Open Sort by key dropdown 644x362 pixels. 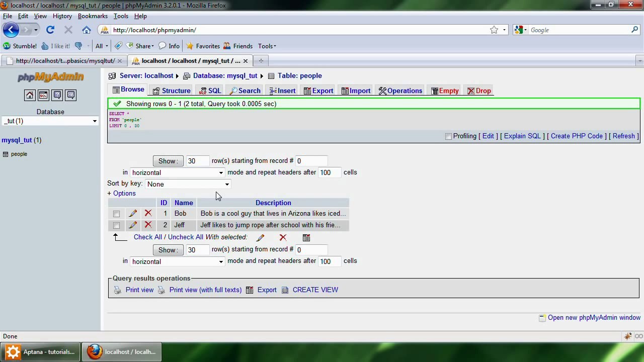click(188, 184)
